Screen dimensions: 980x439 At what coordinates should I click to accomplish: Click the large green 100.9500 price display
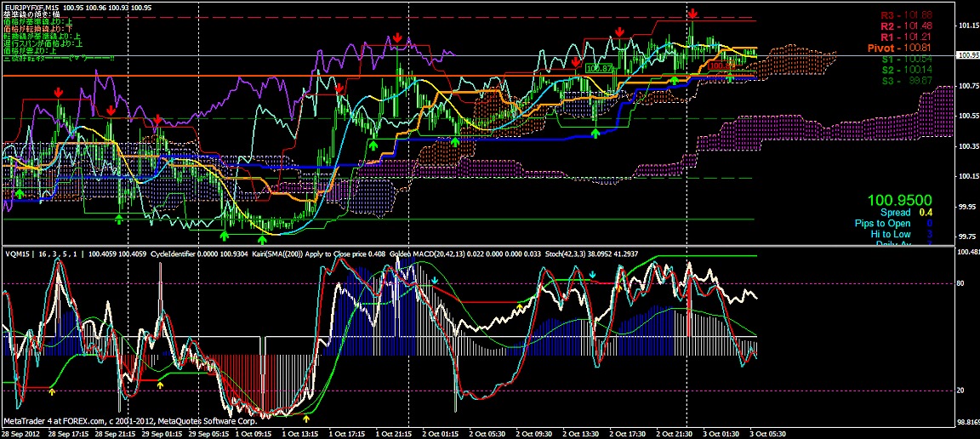coord(900,198)
